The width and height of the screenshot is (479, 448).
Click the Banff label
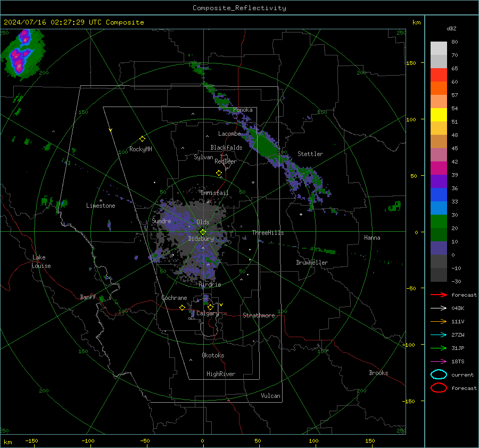[x=88, y=297]
